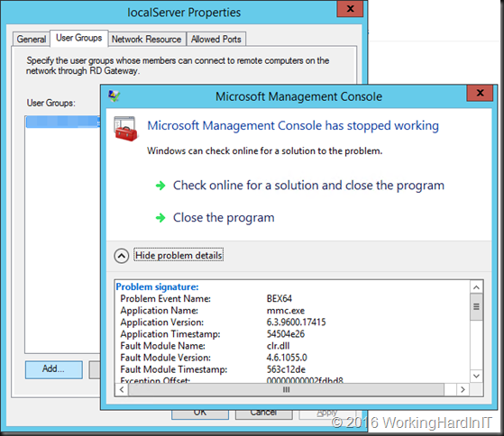Click the OK button in localServer Properties

click(x=200, y=414)
